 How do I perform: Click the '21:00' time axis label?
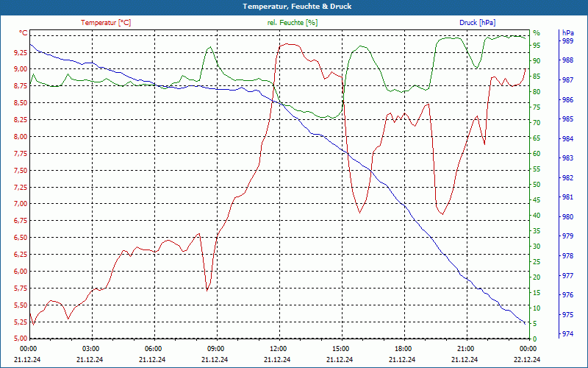click(x=465, y=349)
